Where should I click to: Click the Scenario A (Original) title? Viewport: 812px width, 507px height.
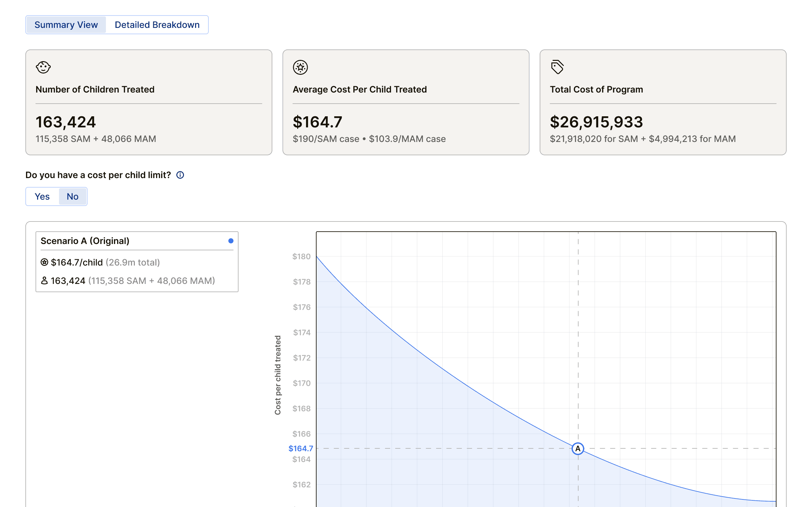pyautogui.click(x=85, y=241)
